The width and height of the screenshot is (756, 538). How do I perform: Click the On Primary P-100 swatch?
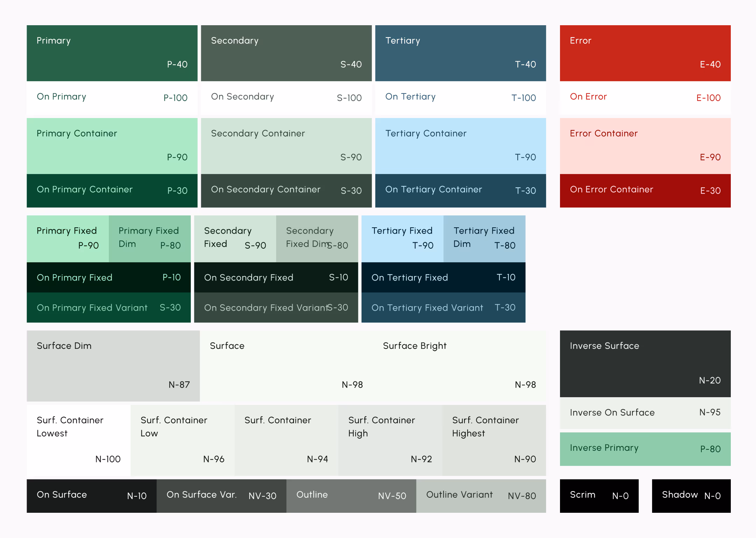[x=112, y=97]
